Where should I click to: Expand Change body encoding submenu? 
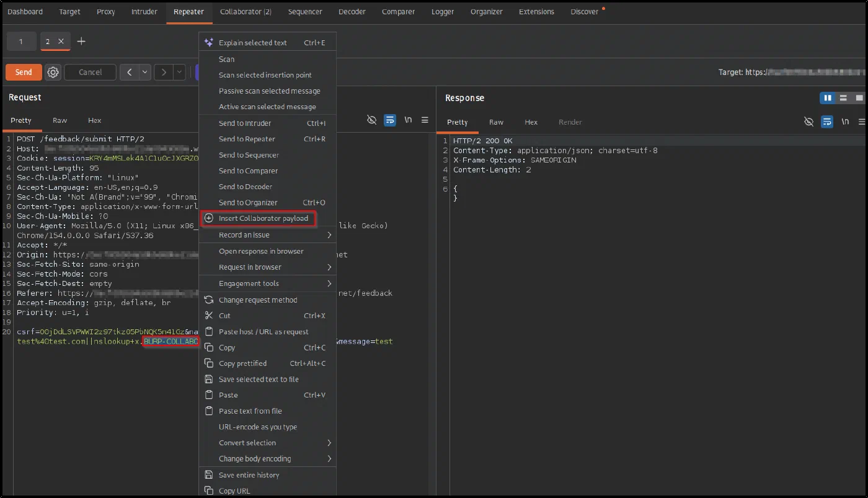tap(267, 459)
